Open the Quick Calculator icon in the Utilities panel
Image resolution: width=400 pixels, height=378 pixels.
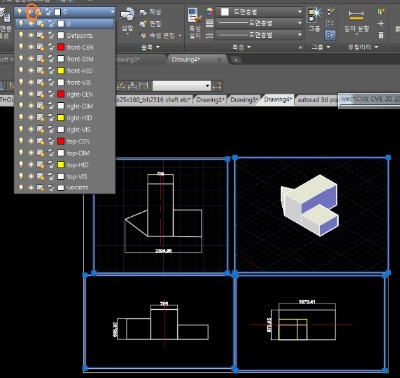click(381, 35)
